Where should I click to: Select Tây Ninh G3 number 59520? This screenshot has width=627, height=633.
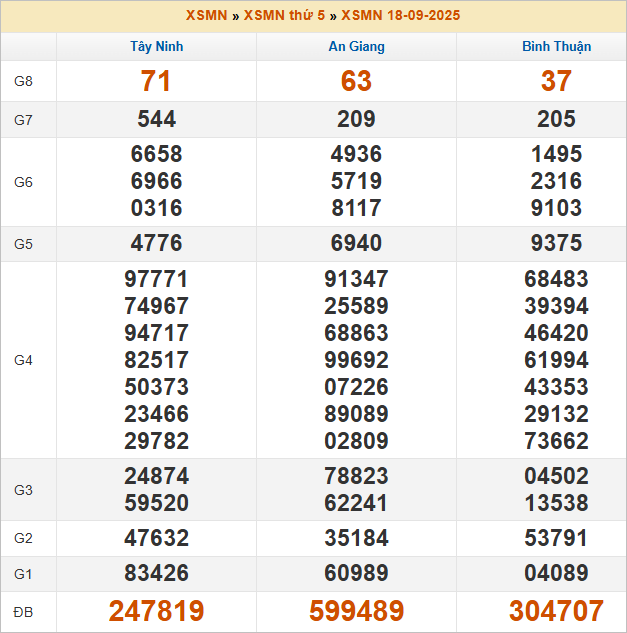coord(156,503)
